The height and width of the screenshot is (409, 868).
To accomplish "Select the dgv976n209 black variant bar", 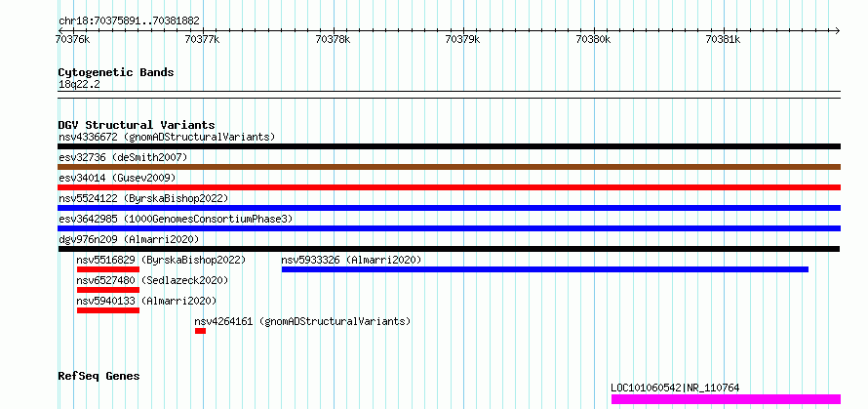I will coord(449,249).
